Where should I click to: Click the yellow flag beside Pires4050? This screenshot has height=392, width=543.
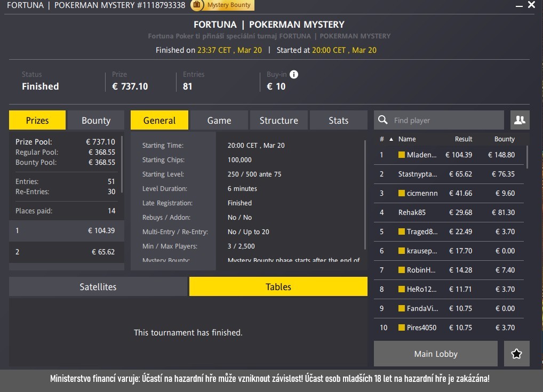point(401,327)
